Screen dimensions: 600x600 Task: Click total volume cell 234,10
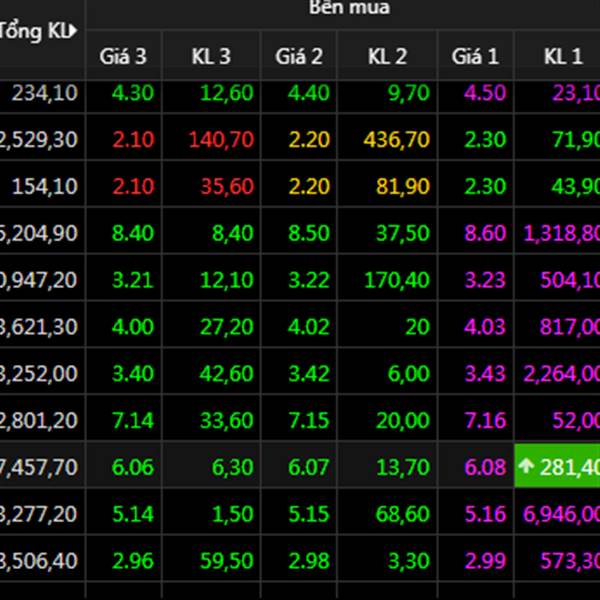(45, 93)
